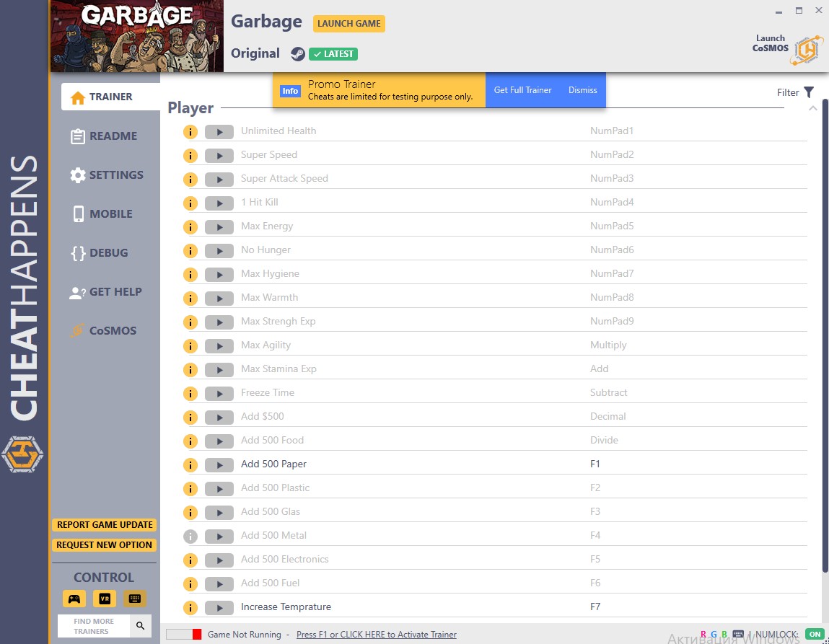Image resolution: width=829 pixels, height=644 pixels.
Task: Activate Freeze Time cheat button
Action: [x=219, y=394]
